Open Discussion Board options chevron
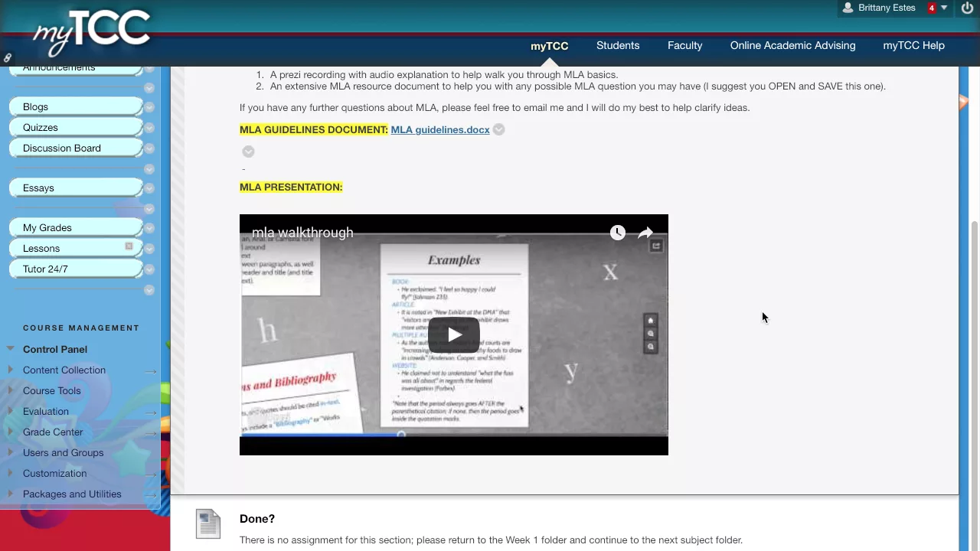980x551 pixels. click(149, 148)
